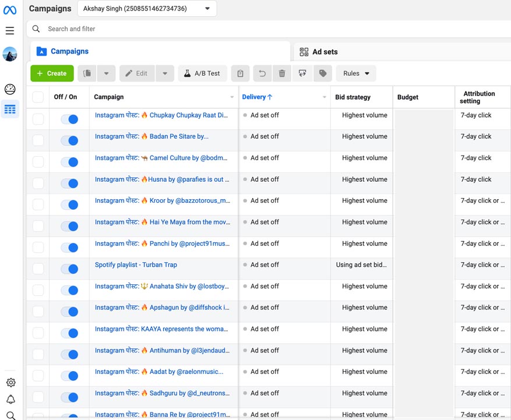The image size is (511, 420).
Task: Click the Duplicate campaign icon
Action: [x=87, y=73]
